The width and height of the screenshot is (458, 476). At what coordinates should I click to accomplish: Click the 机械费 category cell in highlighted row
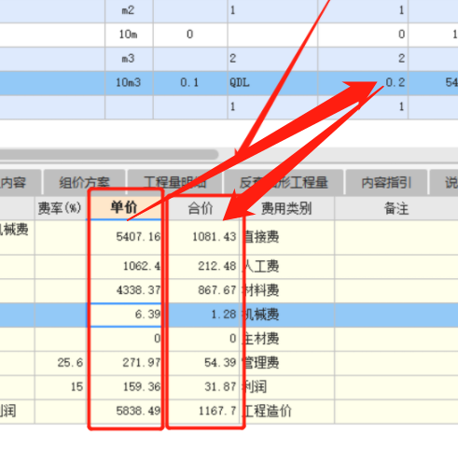coord(286,315)
